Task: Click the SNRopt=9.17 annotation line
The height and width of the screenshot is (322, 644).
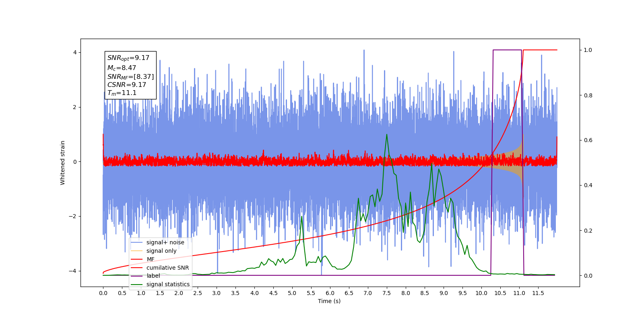Action: click(128, 58)
